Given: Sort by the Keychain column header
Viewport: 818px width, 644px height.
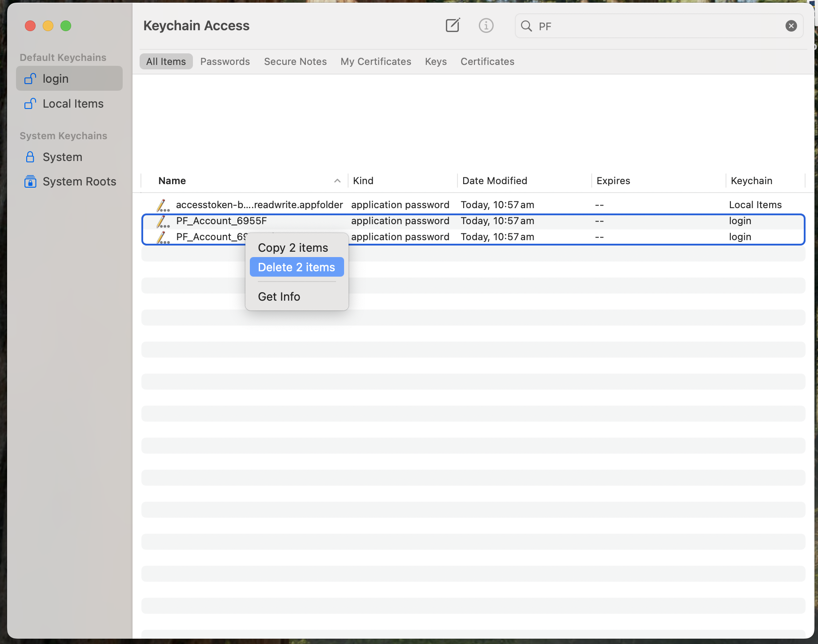Looking at the screenshot, I should tap(766, 181).
